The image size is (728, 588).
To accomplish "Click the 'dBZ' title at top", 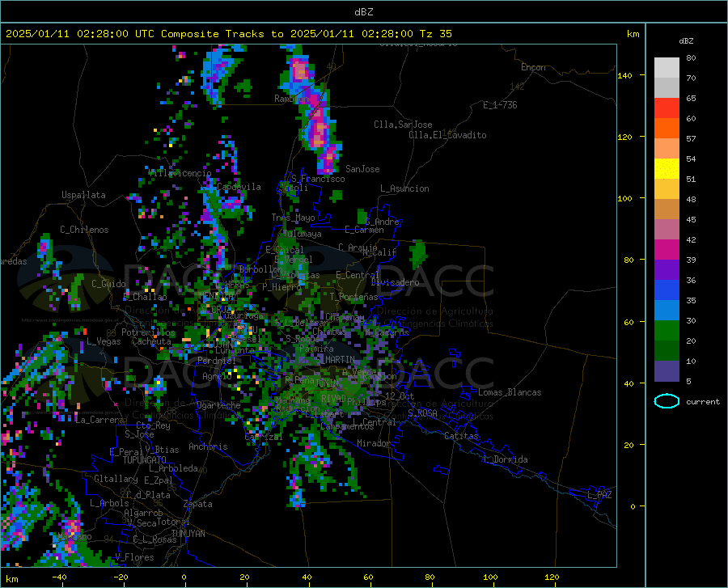I will pos(363,12).
